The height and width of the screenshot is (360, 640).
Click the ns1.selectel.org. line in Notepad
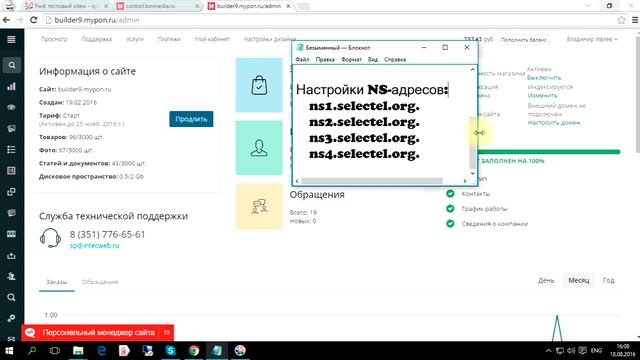tap(364, 106)
